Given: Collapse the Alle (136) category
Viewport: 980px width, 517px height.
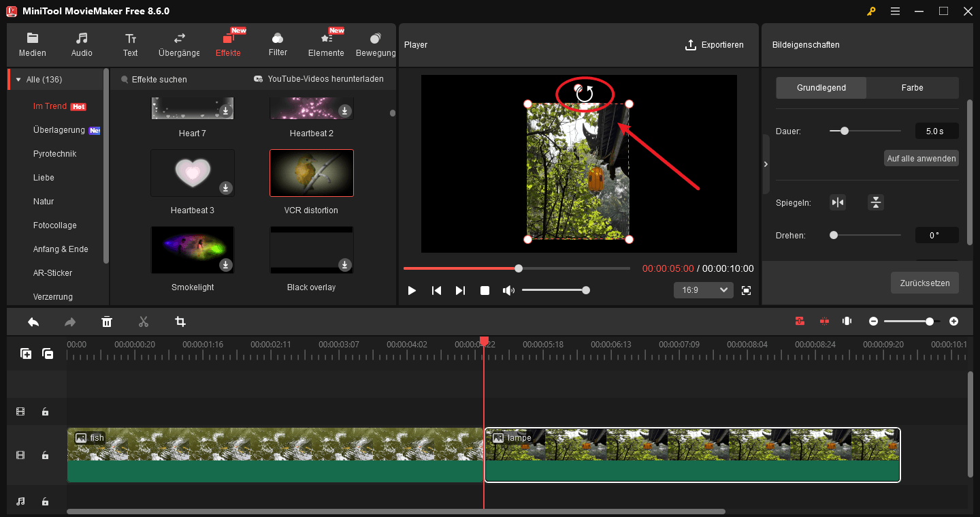Looking at the screenshot, I should coord(19,79).
